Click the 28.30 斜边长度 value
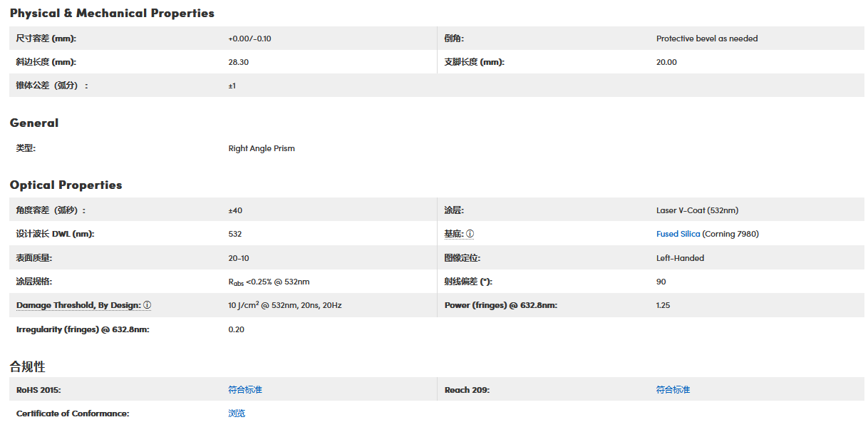Screen dimensions: 868x447 238,62
